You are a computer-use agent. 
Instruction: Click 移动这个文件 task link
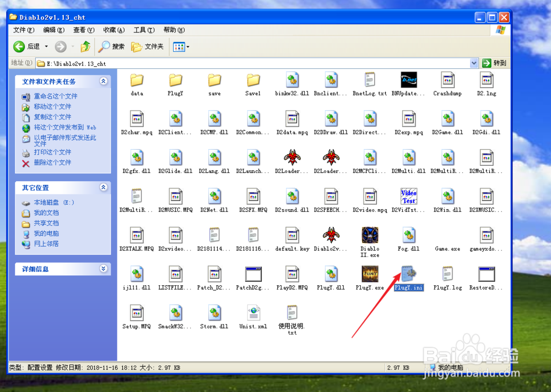click(52, 106)
